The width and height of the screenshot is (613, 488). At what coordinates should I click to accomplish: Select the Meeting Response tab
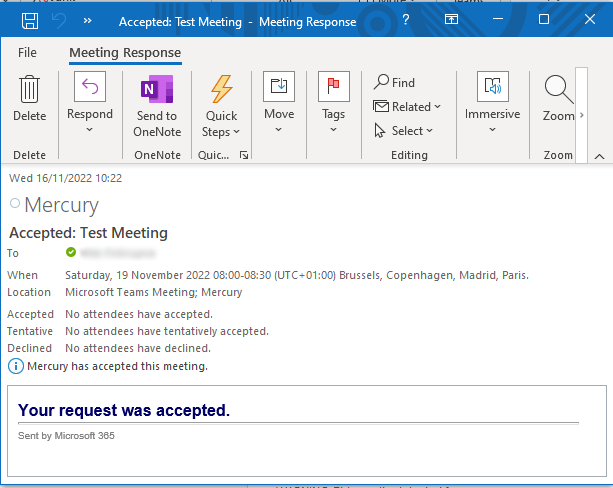click(x=125, y=53)
